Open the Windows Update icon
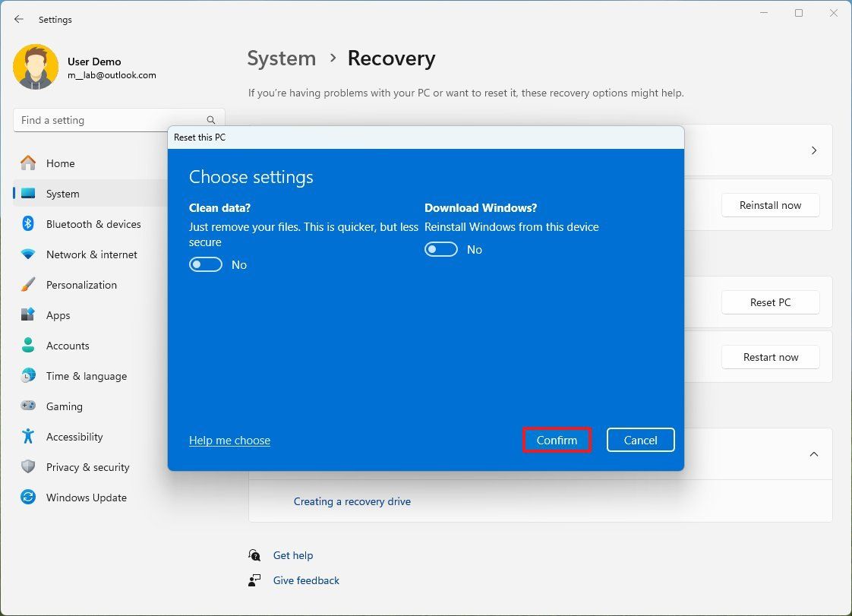The width and height of the screenshot is (852, 616). pos(28,498)
